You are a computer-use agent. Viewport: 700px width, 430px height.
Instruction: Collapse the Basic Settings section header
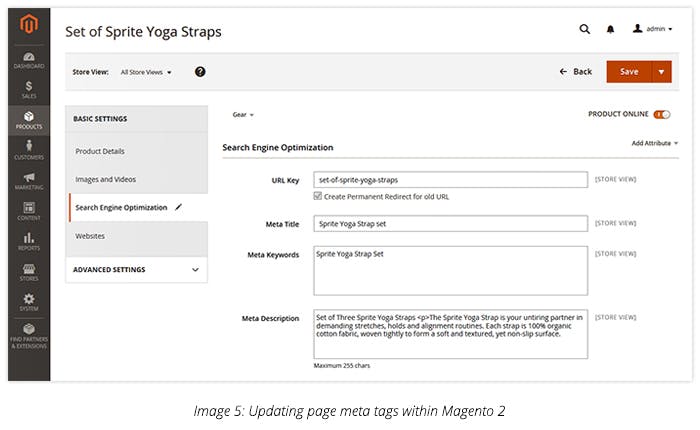(x=136, y=119)
